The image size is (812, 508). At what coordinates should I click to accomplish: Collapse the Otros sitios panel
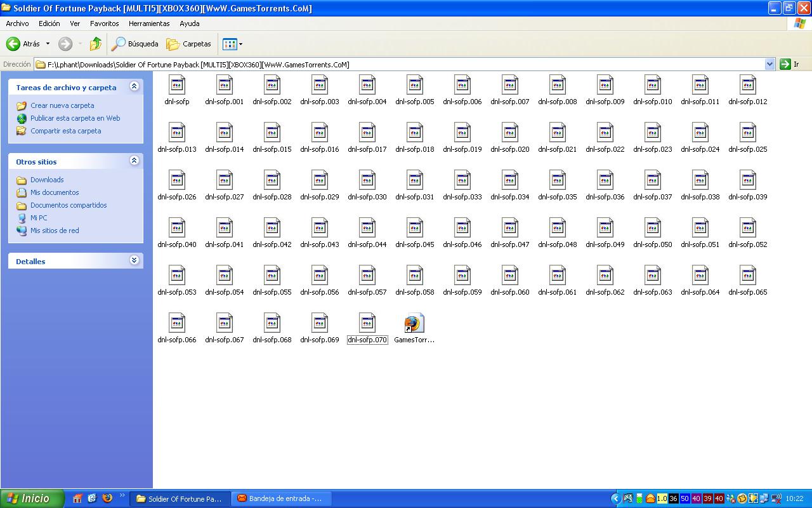coord(134,161)
